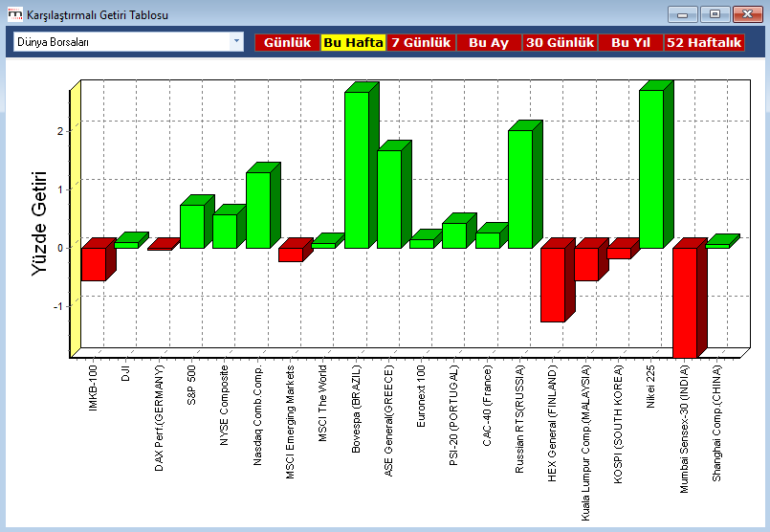Maximize the Karşılaştırmalı Getiri Tablosu window
Viewport: 770px width, 532px height.
click(x=715, y=14)
